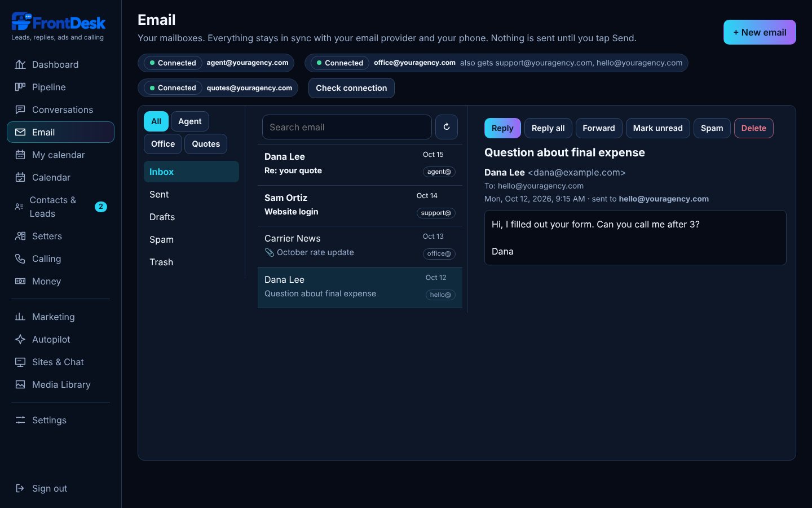Image resolution: width=812 pixels, height=508 pixels.
Task: Click the hello@ tag on Oct 12 email
Action: coord(440,295)
